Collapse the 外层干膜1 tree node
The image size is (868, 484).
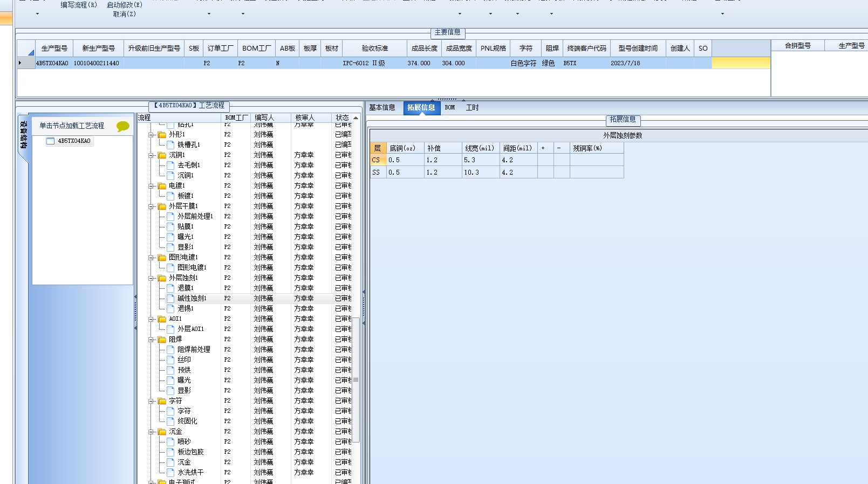pyautogui.click(x=152, y=206)
